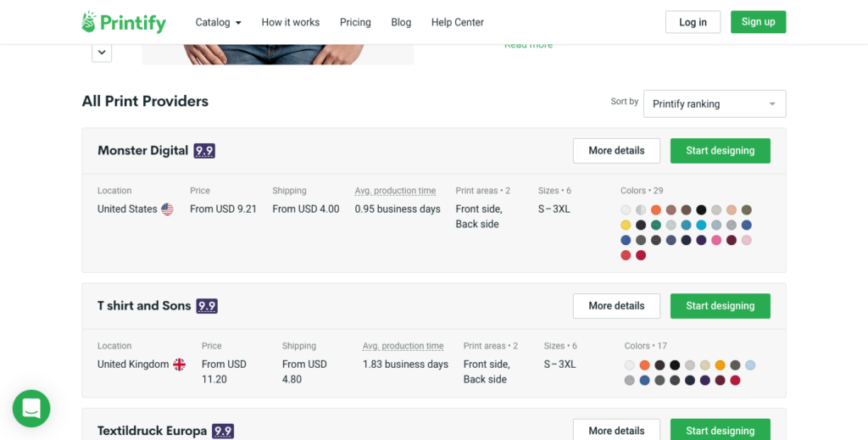Click T shirt and Sons' 9.9 rating badge
The width and height of the screenshot is (868, 440).
207,306
